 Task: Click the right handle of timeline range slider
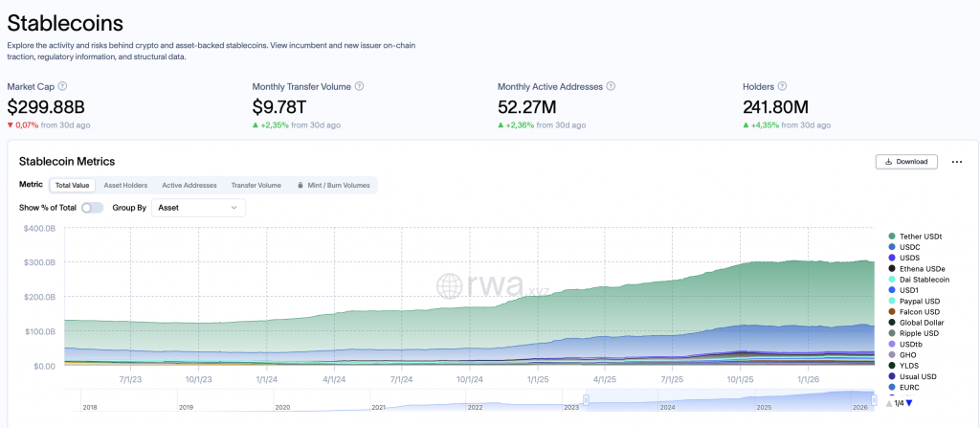(873, 398)
